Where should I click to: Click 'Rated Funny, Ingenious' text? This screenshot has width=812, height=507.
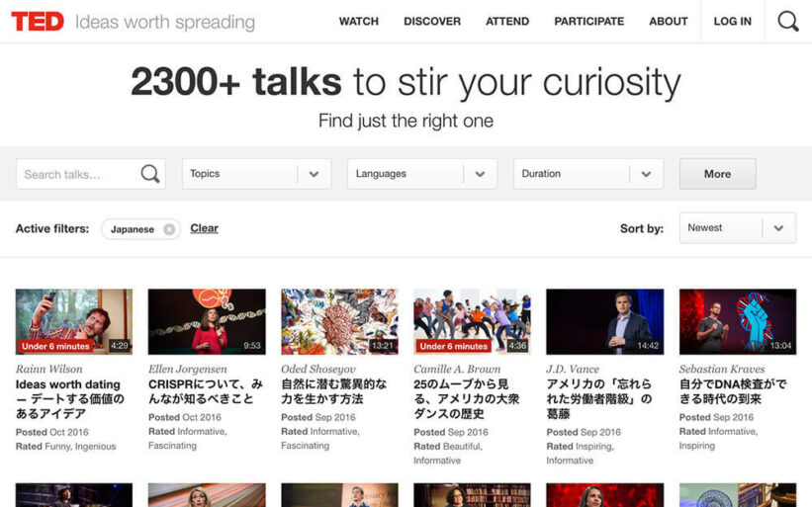65,447
